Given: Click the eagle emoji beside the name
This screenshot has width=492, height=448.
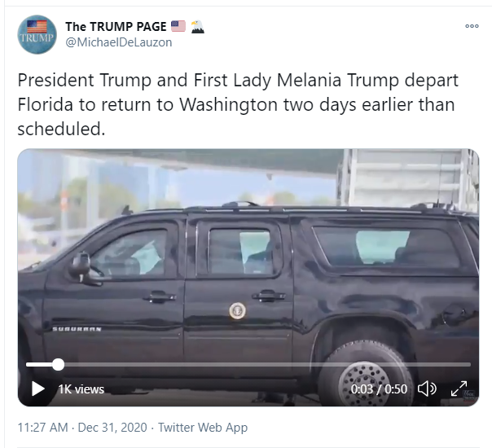Looking at the screenshot, I should coord(197,26).
